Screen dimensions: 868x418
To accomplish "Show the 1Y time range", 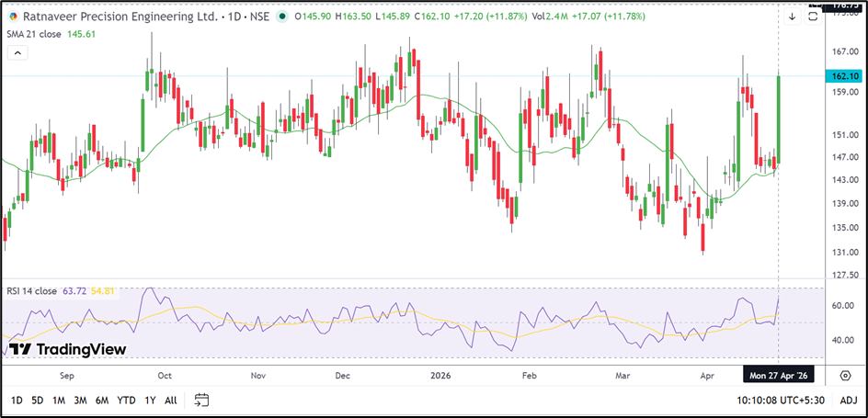I will pos(150,400).
